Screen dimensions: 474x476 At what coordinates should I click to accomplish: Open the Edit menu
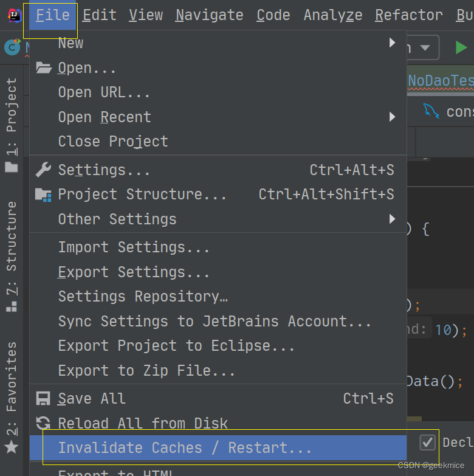100,15
